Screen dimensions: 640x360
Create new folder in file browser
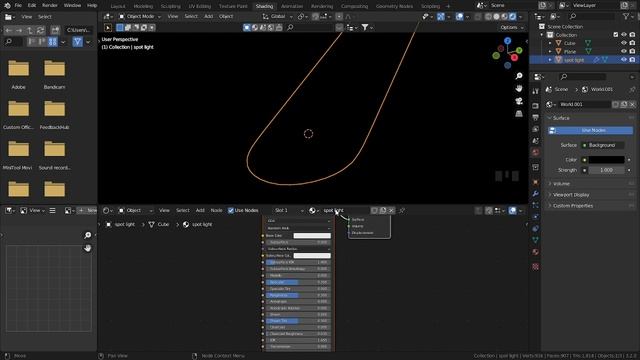point(55,30)
